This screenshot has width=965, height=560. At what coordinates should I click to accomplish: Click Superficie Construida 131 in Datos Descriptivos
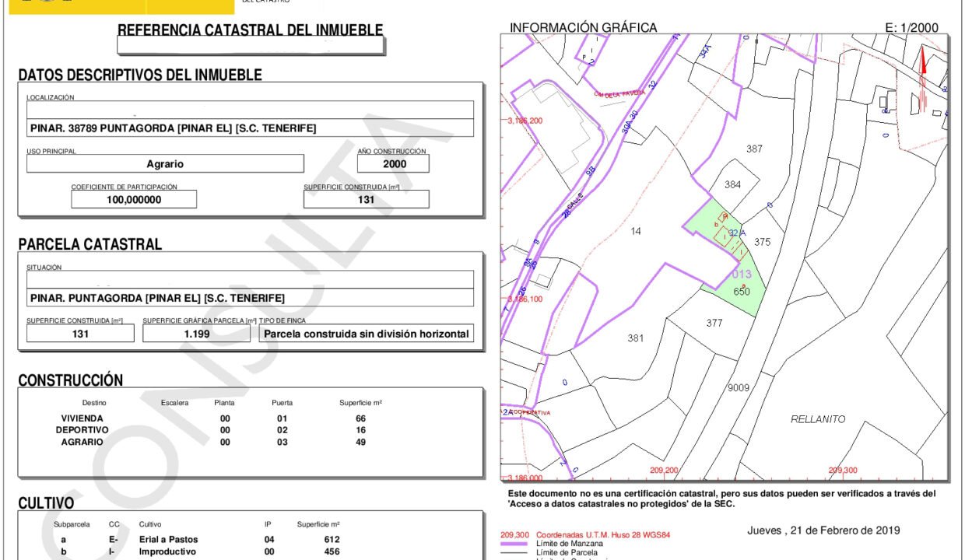[x=367, y=199]
